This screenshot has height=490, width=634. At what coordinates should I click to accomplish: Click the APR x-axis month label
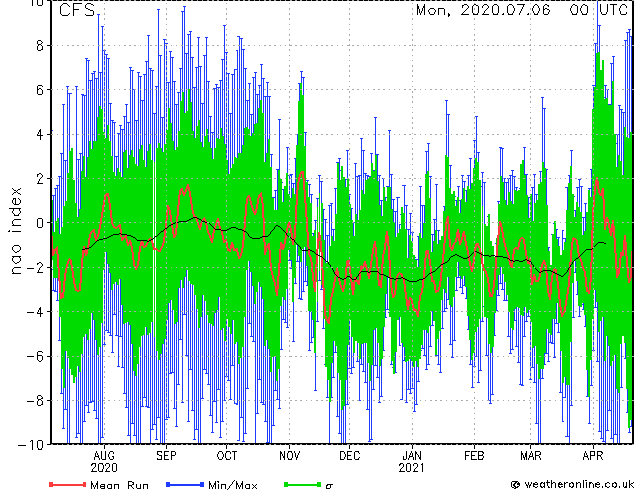tap(593, 456)
